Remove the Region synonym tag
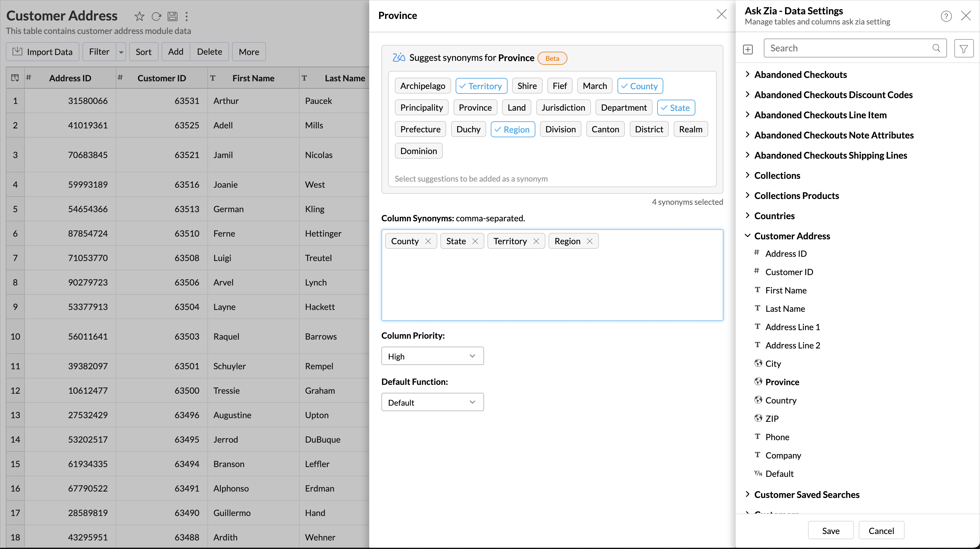 point(590,241)
